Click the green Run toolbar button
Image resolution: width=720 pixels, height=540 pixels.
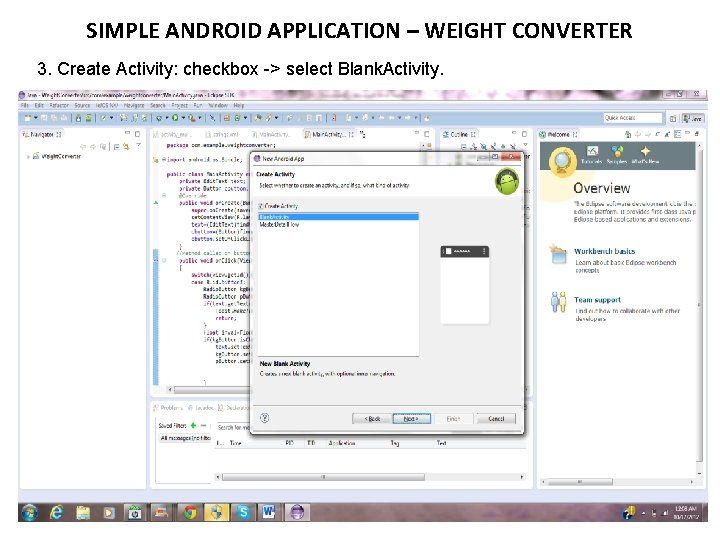(175, 118)
